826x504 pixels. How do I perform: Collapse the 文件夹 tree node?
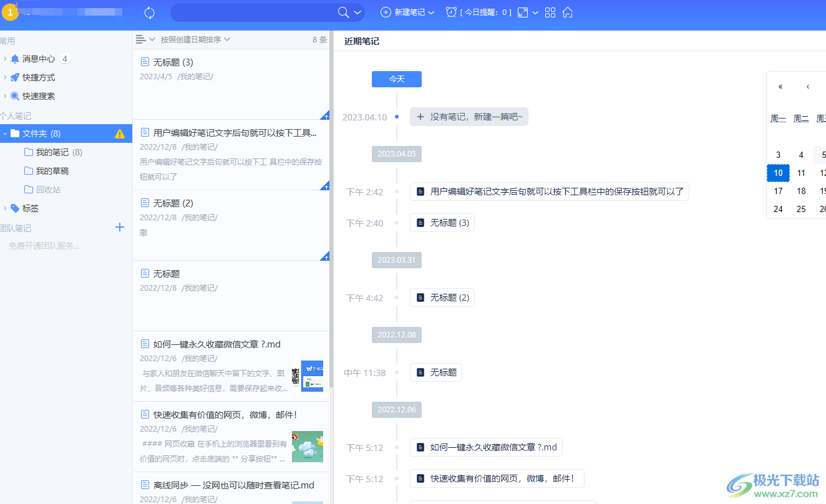5,133
